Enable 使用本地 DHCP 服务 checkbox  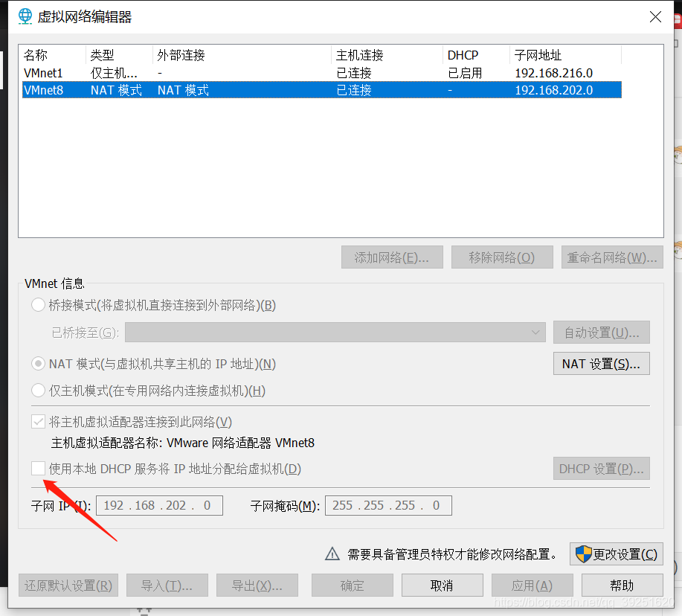pos(38,469)
